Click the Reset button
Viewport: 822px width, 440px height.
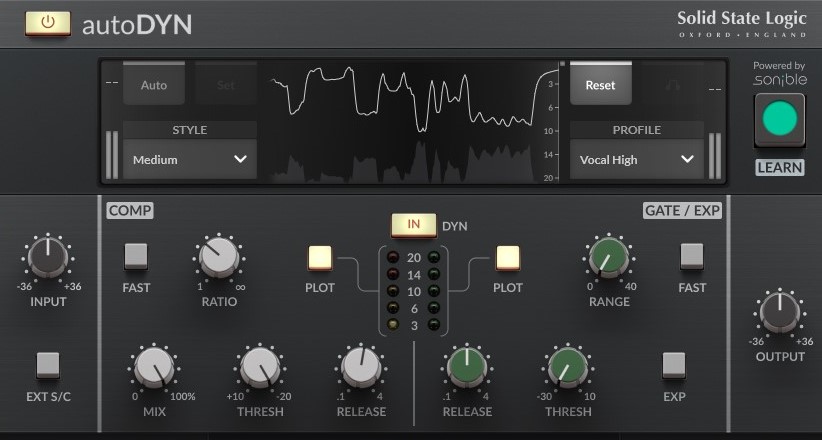pyautogui.click(x=600, y=85)
